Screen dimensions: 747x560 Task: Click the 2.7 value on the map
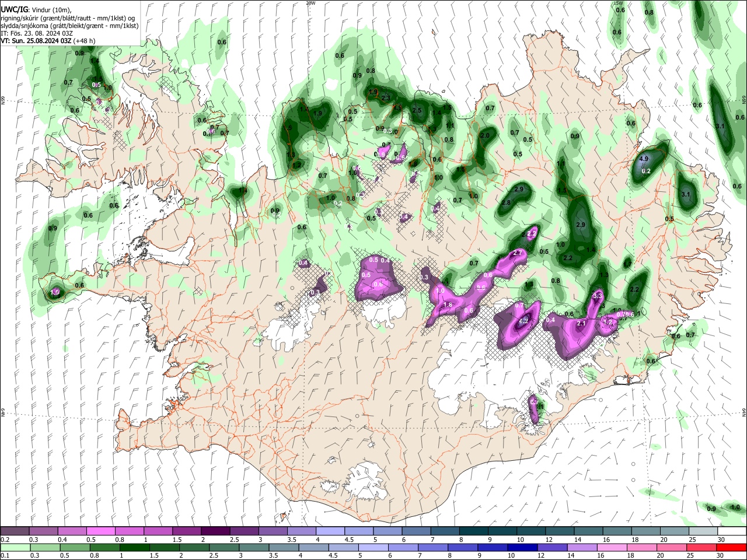pos(516,253)
